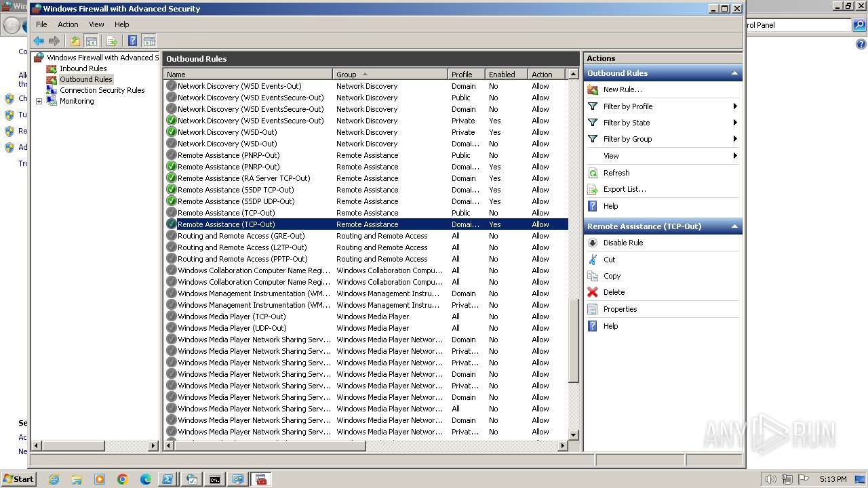Image resolution: width=868 pixels, height=488 pixels.
Task: Open Properties for the selected rule
Action: 620,309
